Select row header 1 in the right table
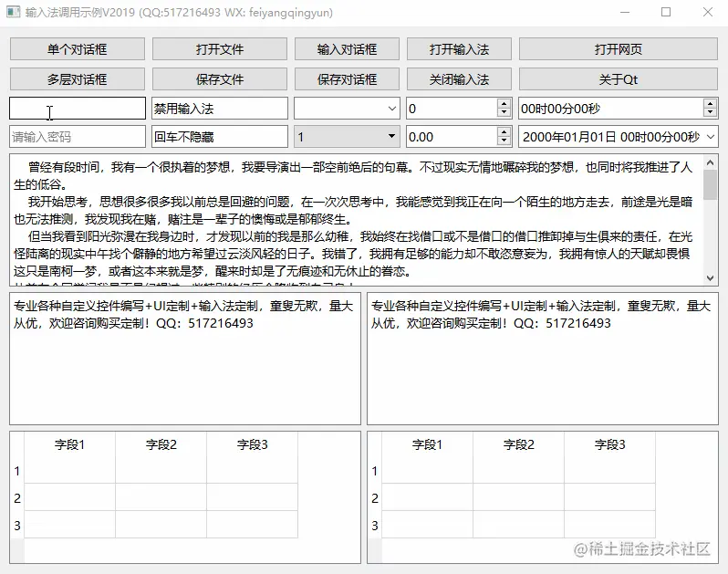Screen dimensions: 728x574 pos(375,471)
